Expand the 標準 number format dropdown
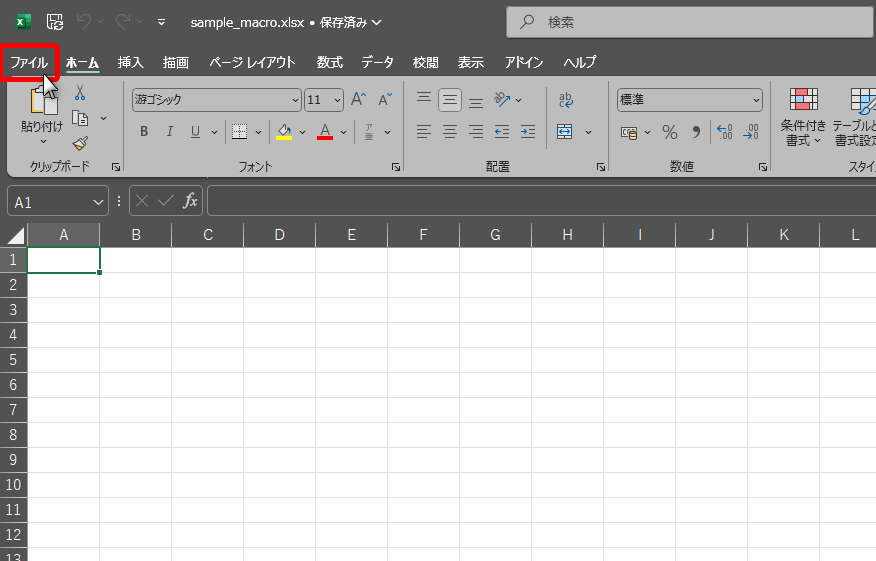The image size is (876, 561). (755, 100)
